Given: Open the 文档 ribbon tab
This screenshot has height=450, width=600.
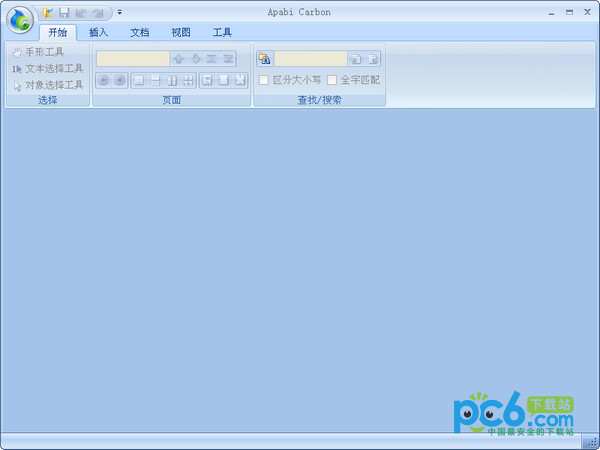Looking at the screenshot, I should tap(140, 33).
